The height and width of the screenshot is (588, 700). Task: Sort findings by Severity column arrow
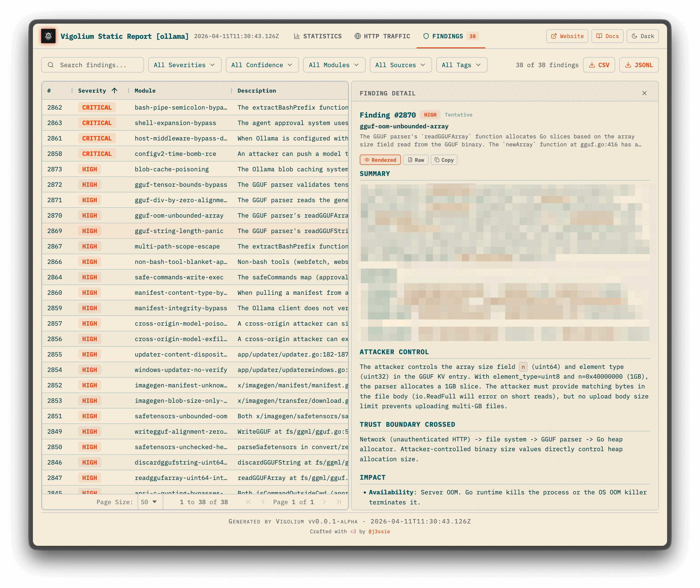coord(114,90)
